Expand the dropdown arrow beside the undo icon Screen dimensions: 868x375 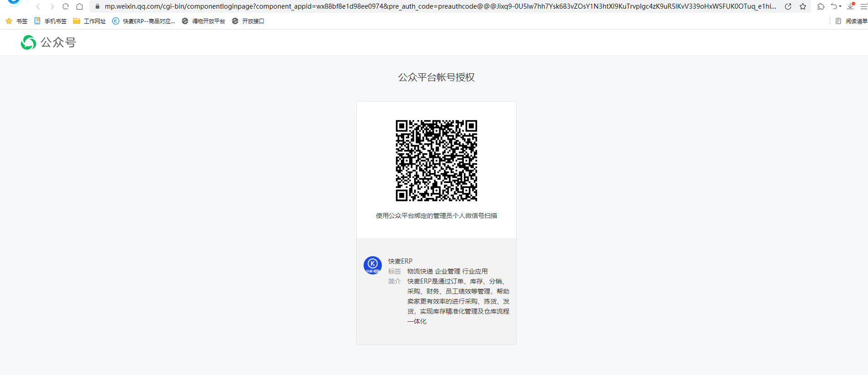[840, 6]
